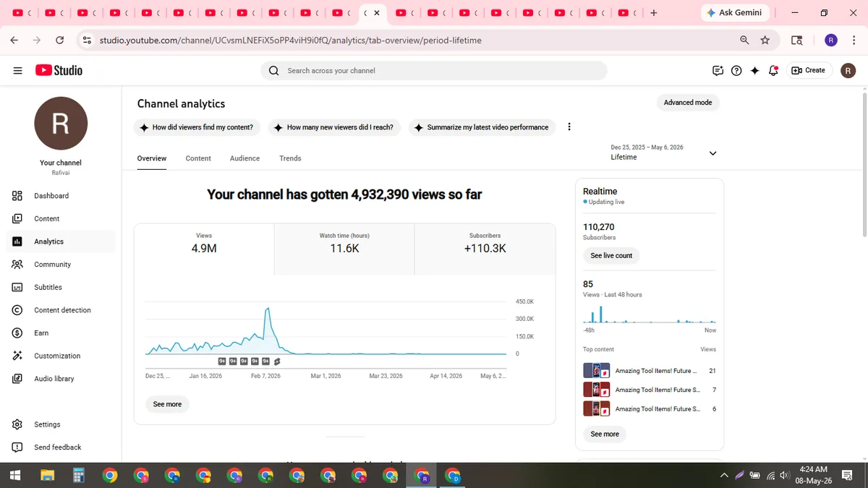Toggle the sidebar with the hamburger menu icon

17,70
